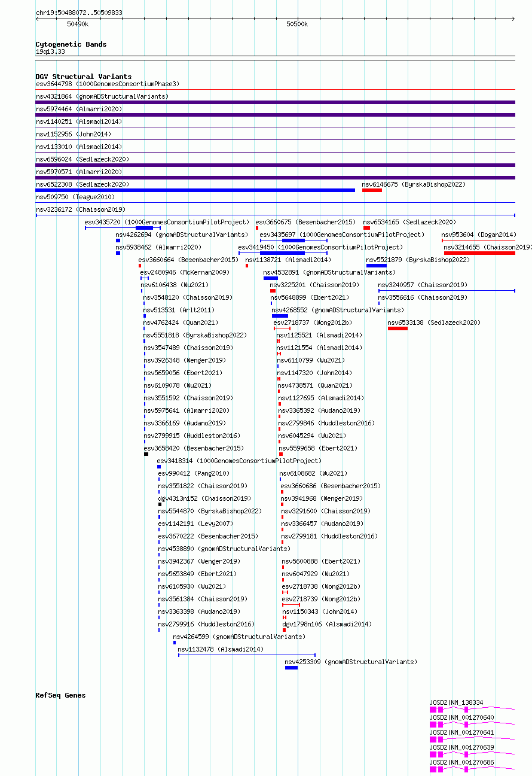Open nsv4538890 gnomAD variant label

pos(224,549)
